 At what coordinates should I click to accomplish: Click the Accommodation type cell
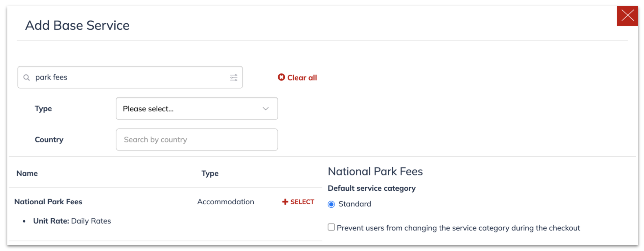pos(226,202)
